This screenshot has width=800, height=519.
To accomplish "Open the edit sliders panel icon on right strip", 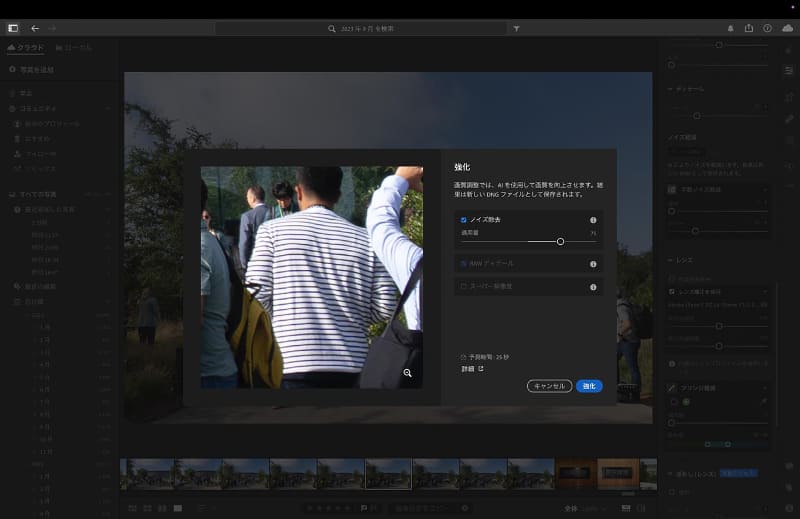I will point(789,70).
